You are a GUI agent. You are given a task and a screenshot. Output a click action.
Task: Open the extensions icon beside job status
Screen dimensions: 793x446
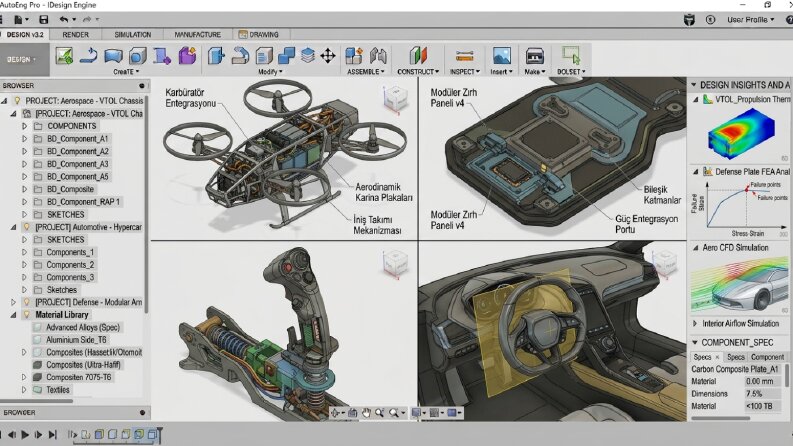(689, 20)
